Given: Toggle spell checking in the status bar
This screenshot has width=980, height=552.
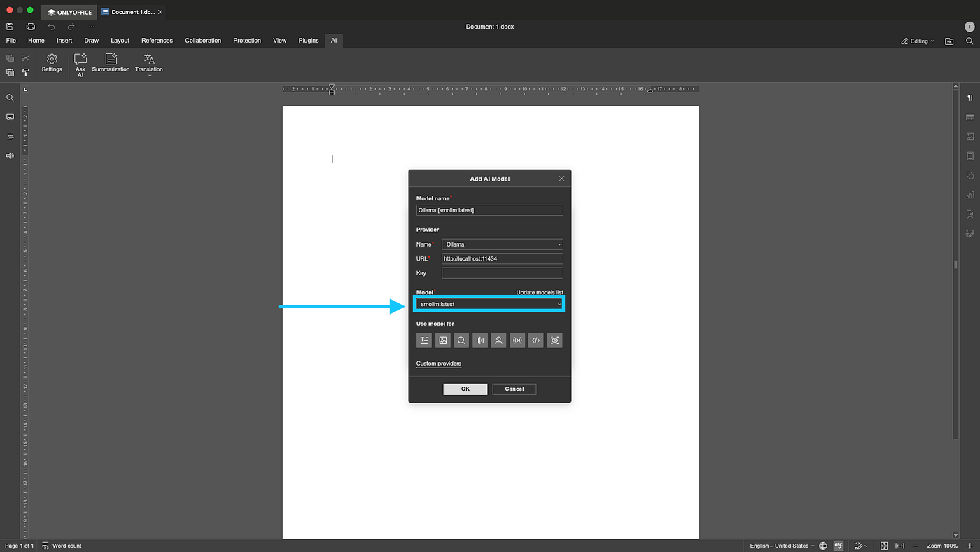Looking at the screenshot, I should (839, 546).
